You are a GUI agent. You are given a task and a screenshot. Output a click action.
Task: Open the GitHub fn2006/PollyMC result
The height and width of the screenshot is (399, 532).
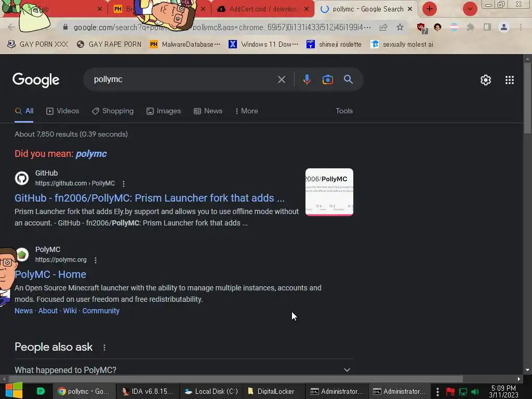pos(150,198)
